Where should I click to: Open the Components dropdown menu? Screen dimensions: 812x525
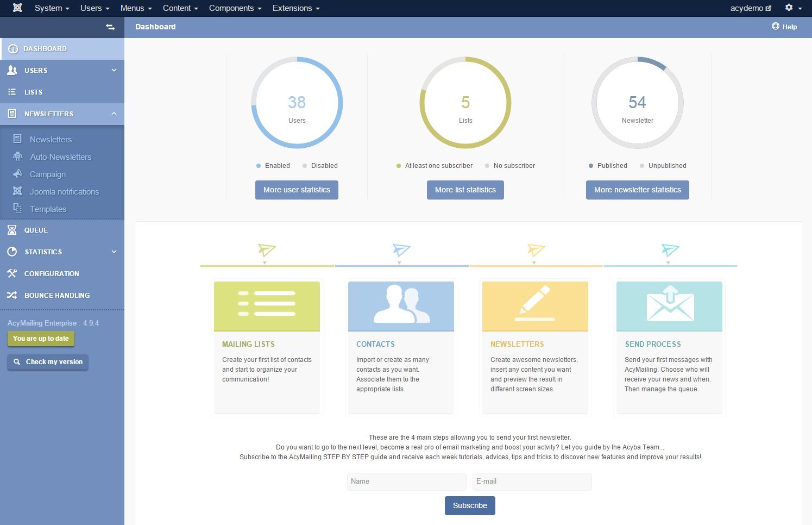pyautogui.click(x=235, y=8)
